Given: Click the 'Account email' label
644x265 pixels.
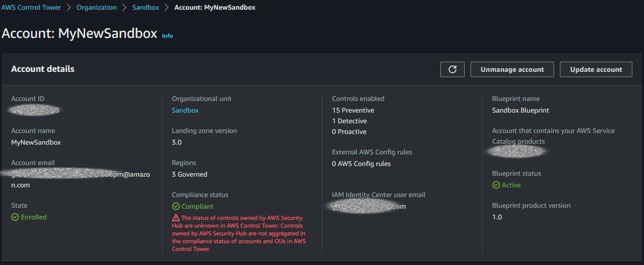Looking at the screenshot, I should (33, 163).
